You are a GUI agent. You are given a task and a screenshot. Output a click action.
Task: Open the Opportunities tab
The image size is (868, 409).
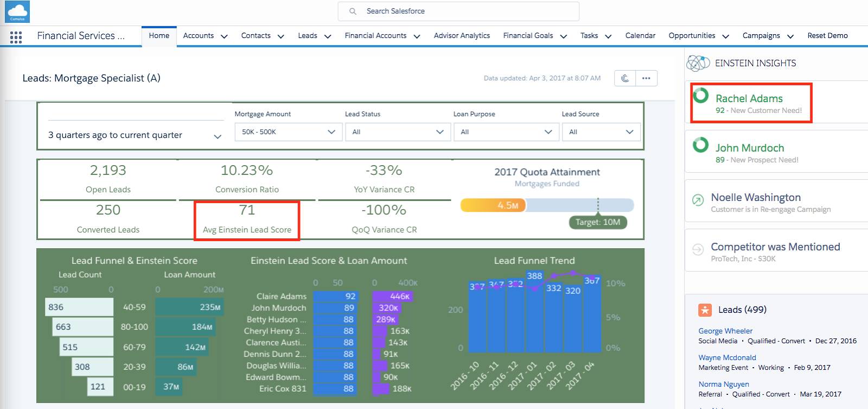tap(692, 36)
